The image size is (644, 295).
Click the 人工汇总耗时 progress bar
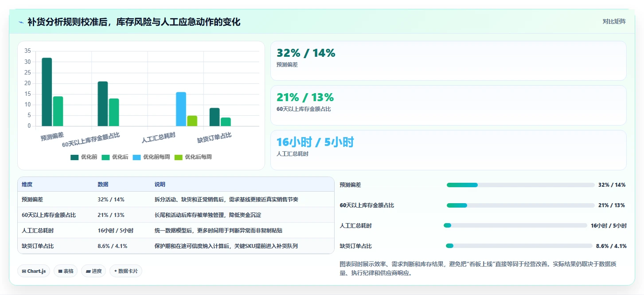(515, 225)
